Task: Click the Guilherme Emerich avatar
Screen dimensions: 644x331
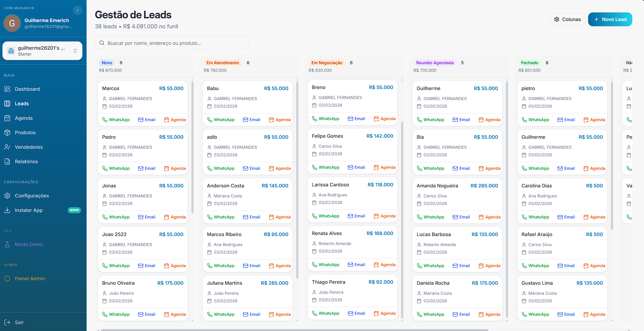Action: click(12, 23)
